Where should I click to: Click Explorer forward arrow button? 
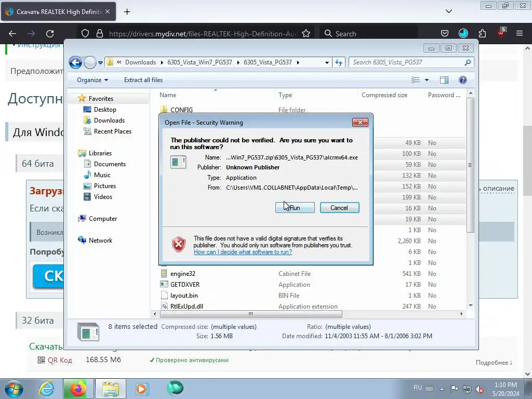coord(90,62)
